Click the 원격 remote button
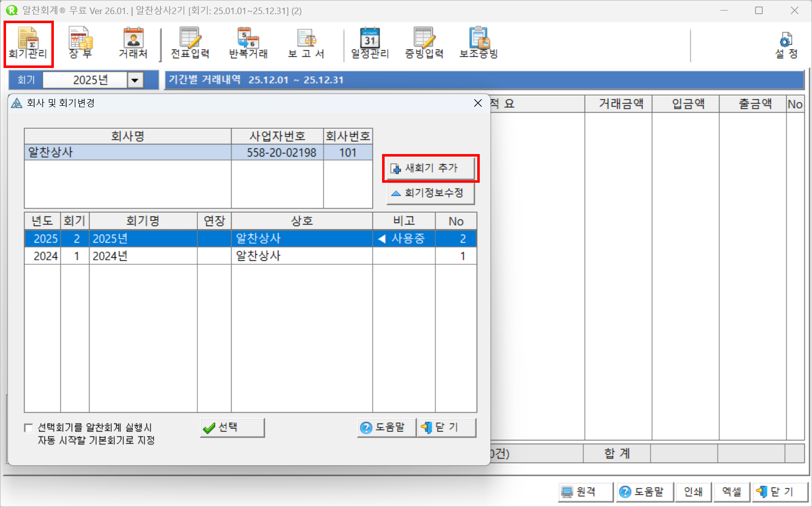 pyautogui.click(x=586, y=492)
